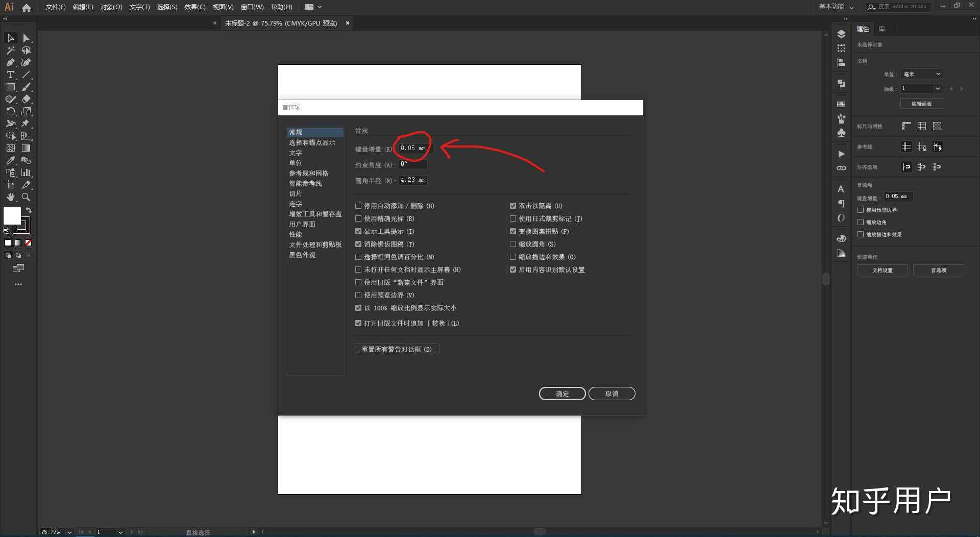Enable 使用预览边界 checkbox in dialog
The height and width of the screenshot is (537, 980).
(x=358, y=295)
